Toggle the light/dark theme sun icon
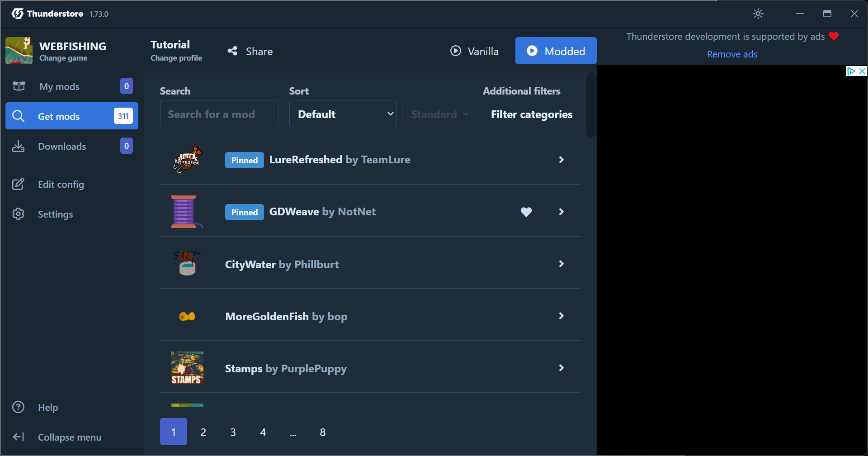 (x=758, y=14)
